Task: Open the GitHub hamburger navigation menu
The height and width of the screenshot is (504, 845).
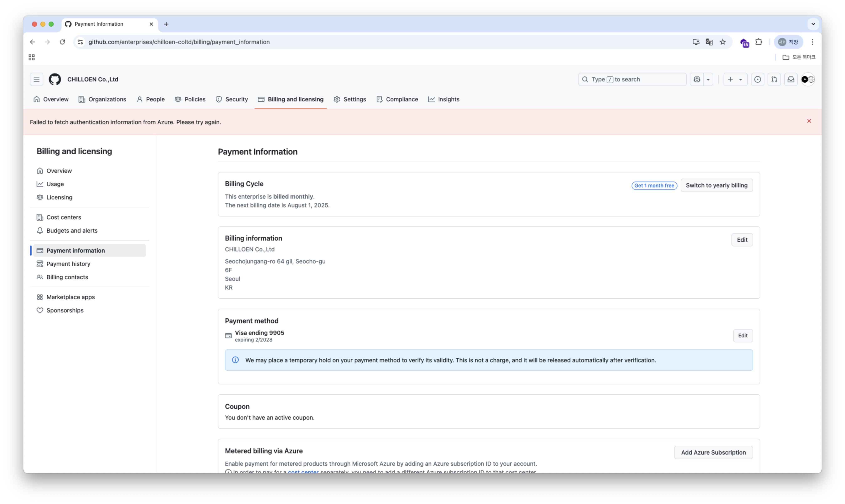Action: tap(36, 79)
